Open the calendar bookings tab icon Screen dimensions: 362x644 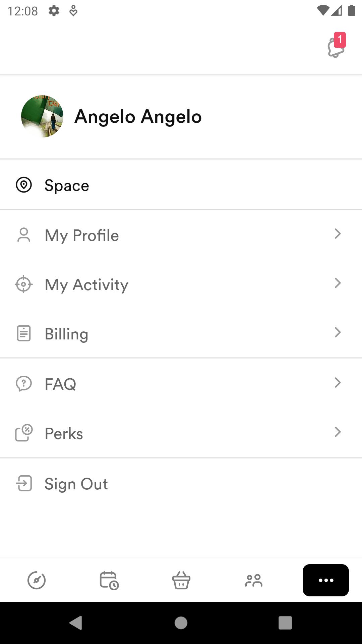pyautogui.click(x=109, y=580)
